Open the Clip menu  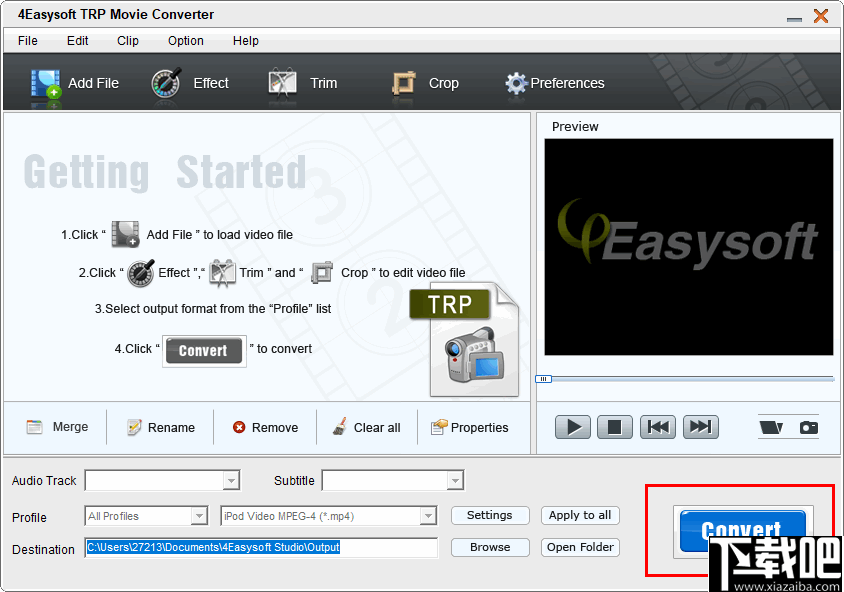[x=127, y=41]
